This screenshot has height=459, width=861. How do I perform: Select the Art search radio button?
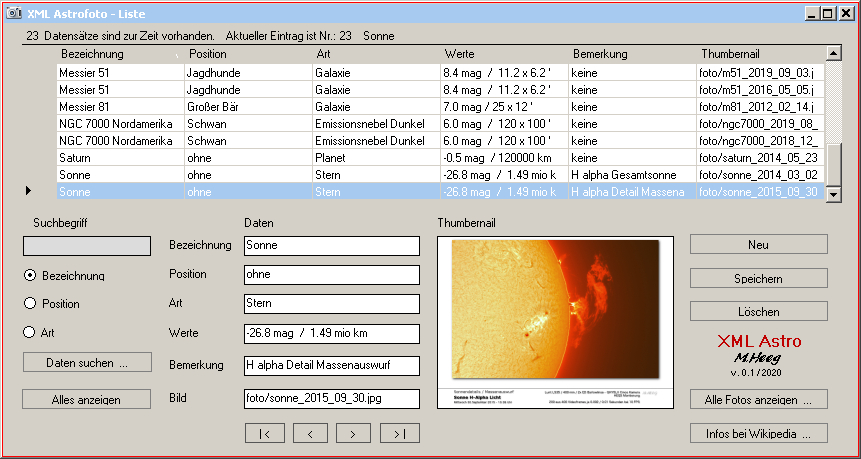[30, 332]
